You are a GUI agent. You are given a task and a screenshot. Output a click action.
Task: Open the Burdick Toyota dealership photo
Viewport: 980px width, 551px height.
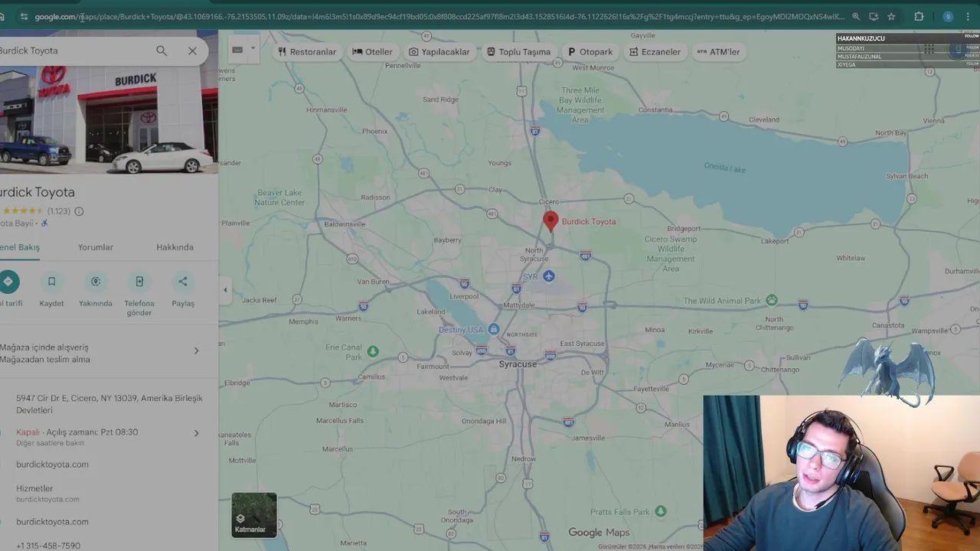[x=109, y=119]
